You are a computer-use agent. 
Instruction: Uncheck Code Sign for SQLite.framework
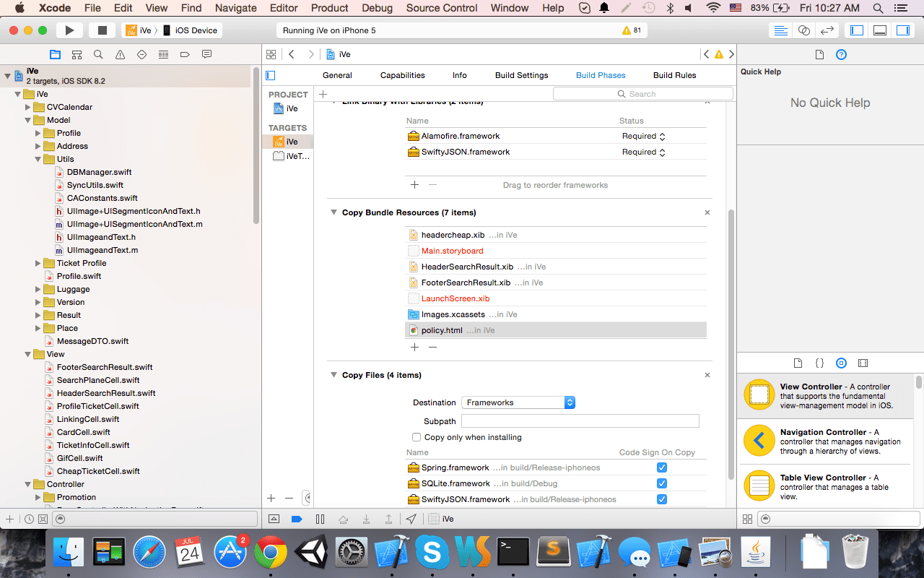pos(662,483)
